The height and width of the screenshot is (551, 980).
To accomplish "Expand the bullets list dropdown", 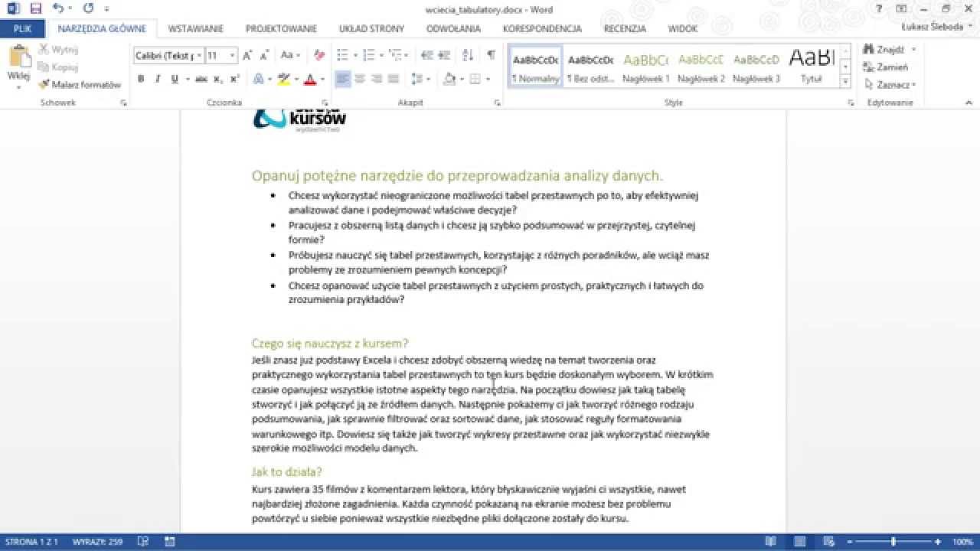I will [355, 56].
